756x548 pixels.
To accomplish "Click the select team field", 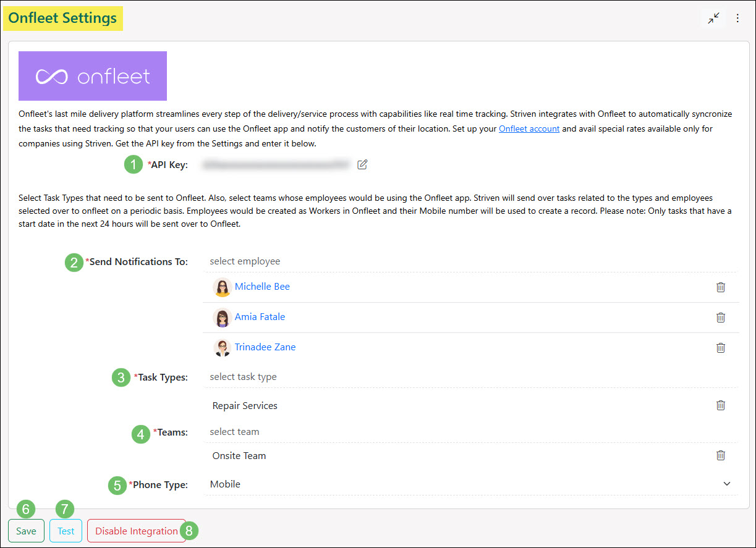I will pos(470,432).
